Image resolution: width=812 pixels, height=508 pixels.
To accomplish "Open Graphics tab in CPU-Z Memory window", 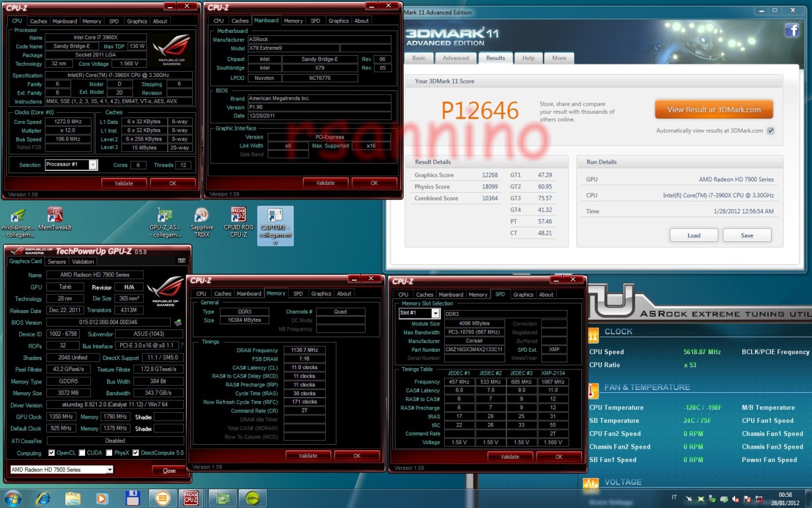I will click(321, 294).
